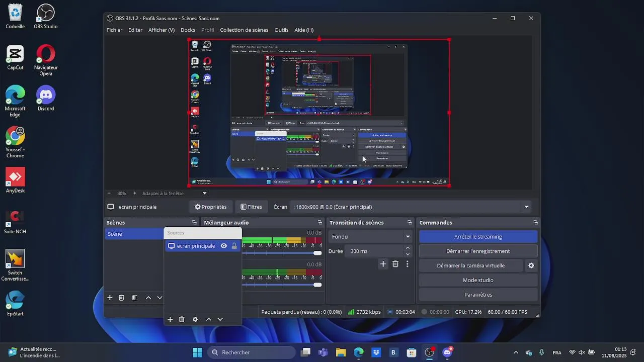Screen dimensions: 644x362
Task: Click the 60.00 / 60.00 FPS status text
Action: tap(507, 312)
